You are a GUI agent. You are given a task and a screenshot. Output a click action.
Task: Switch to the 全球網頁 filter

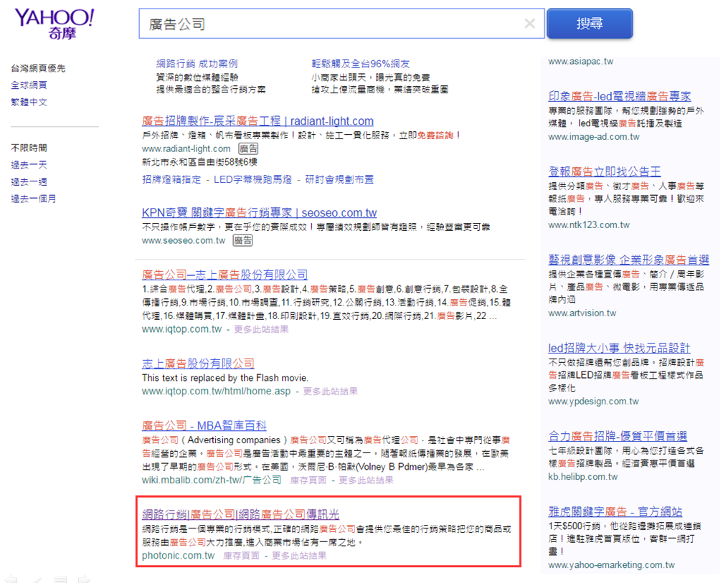tap(29, 85)
